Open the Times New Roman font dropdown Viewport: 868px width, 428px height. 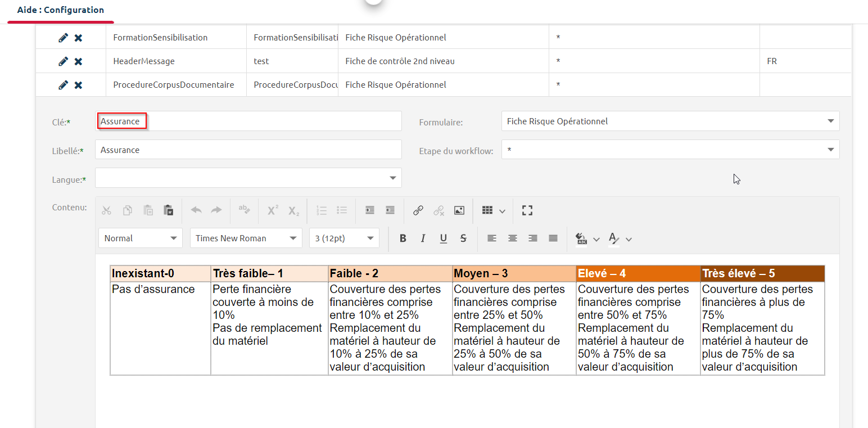click(246, 238)
